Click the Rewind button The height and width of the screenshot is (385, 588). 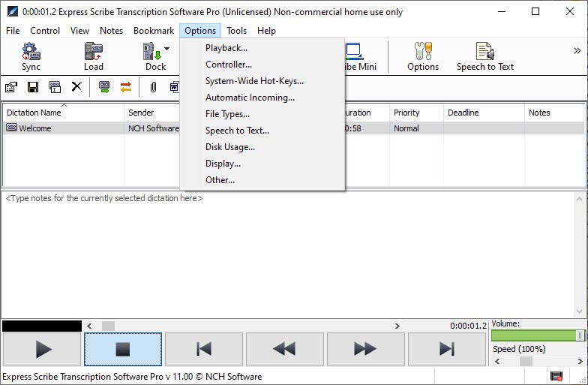285,349
